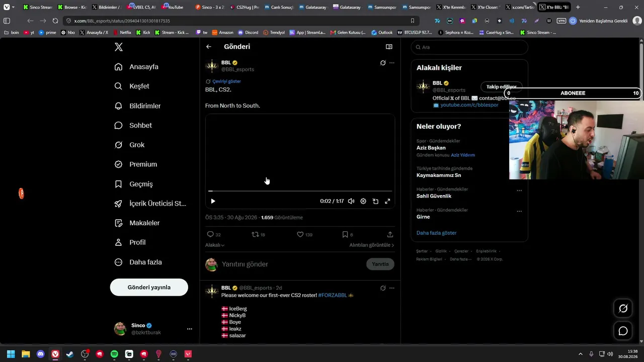This screenshot has width=644, height=362.
Task: Click the Ara search field
Action: click(469, 47)
